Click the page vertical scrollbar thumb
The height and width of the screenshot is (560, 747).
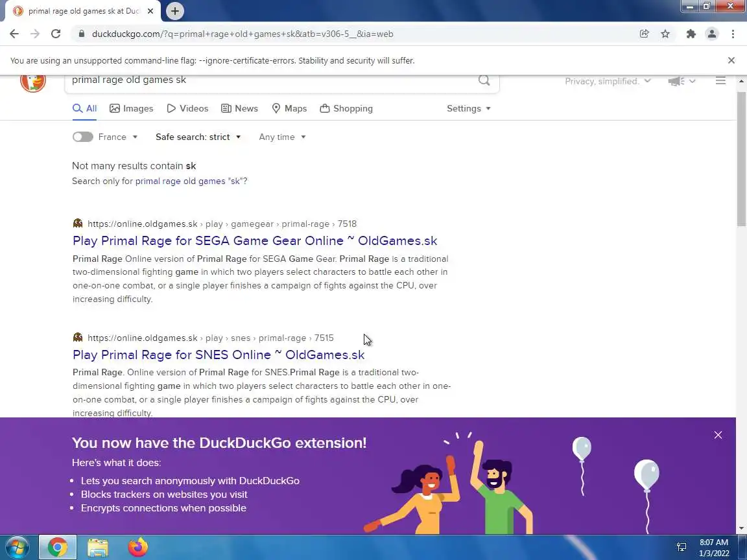[x=741, y=159]
